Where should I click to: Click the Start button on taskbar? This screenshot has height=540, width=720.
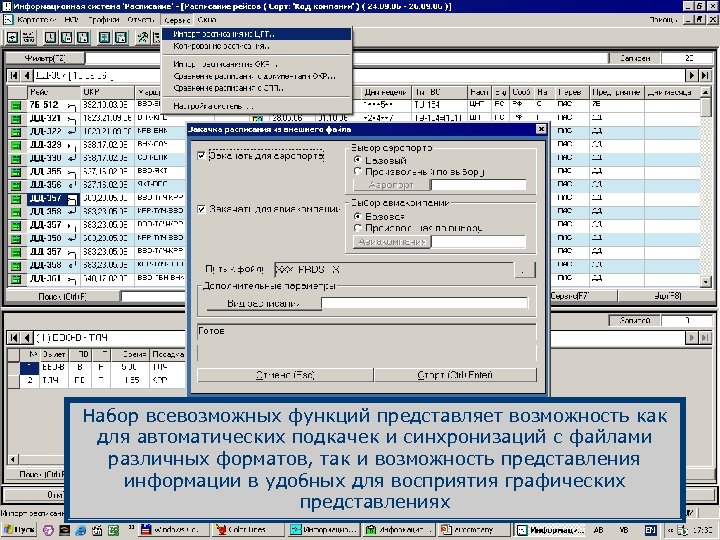(20, 530)
